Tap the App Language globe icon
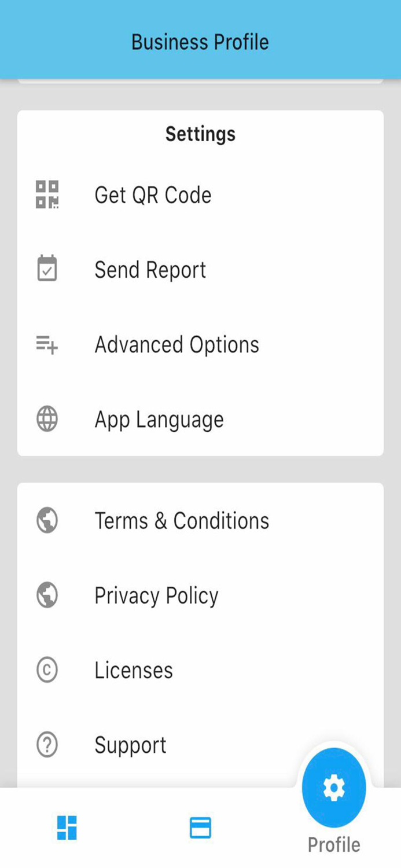Image resolution: width=401 pixels, height=868 pixels. pyautogui.click(x=47, y=419)
